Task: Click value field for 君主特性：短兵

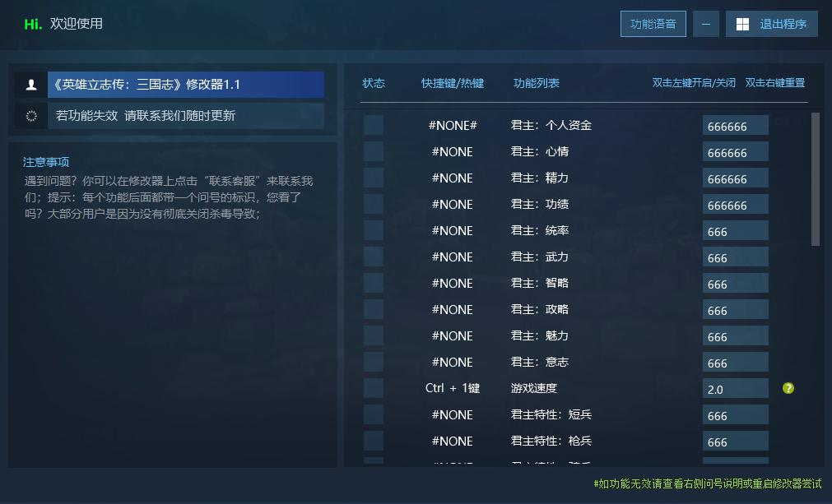Action: pyautogui.click(x=736, y=415)
